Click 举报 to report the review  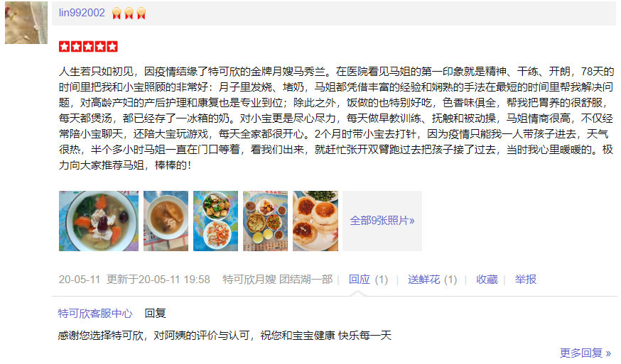(526, 280)
